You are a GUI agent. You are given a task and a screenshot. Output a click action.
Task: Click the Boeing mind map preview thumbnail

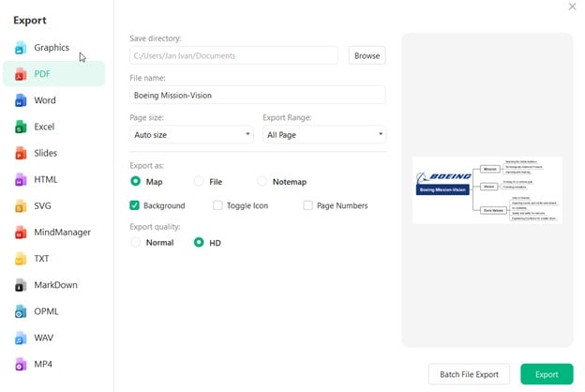(x=487, y=190)
